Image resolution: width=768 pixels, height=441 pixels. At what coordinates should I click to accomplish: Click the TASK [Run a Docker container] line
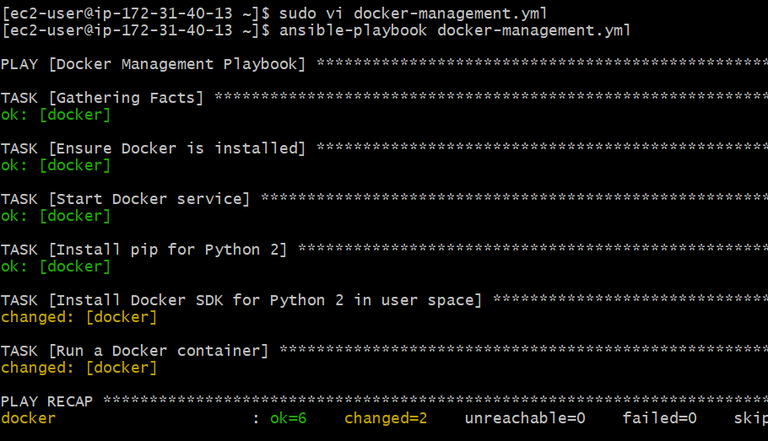click(x=135, y=351)
